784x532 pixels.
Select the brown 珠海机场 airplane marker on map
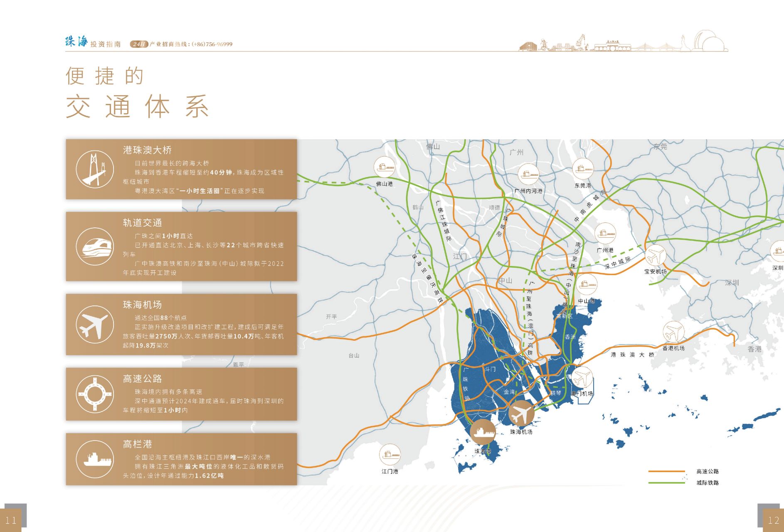coord(521,414)
